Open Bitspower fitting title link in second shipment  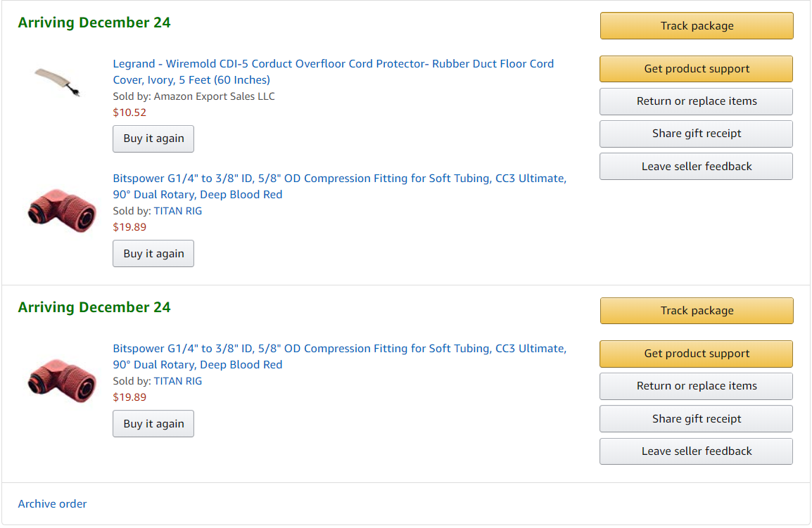click(339, 349)
